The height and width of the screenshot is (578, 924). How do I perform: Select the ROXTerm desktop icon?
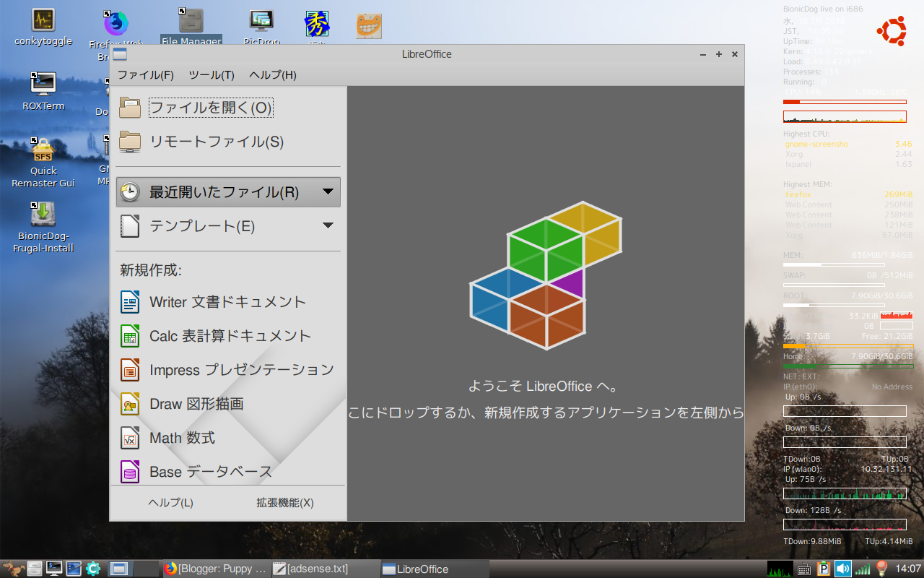tap(43, 91)
